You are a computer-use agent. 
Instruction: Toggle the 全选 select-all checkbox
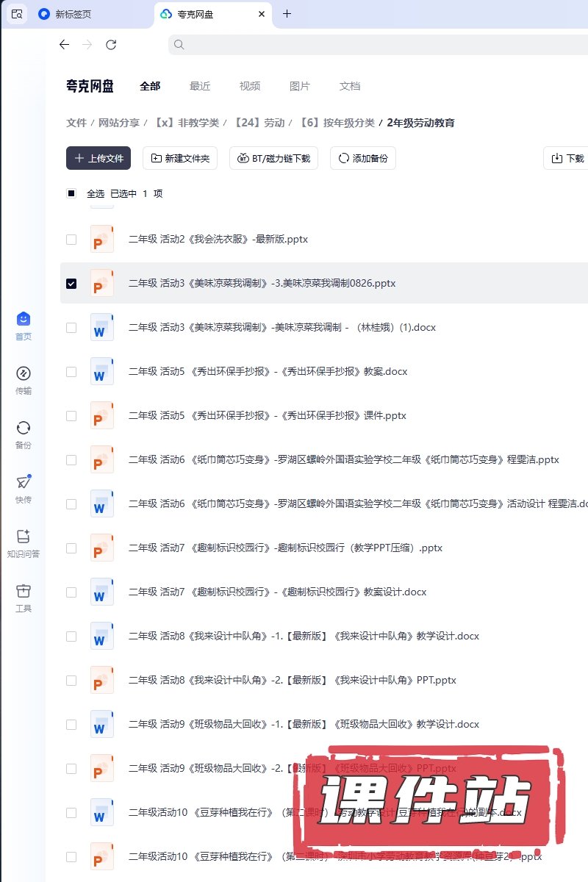tap(71, 193)
